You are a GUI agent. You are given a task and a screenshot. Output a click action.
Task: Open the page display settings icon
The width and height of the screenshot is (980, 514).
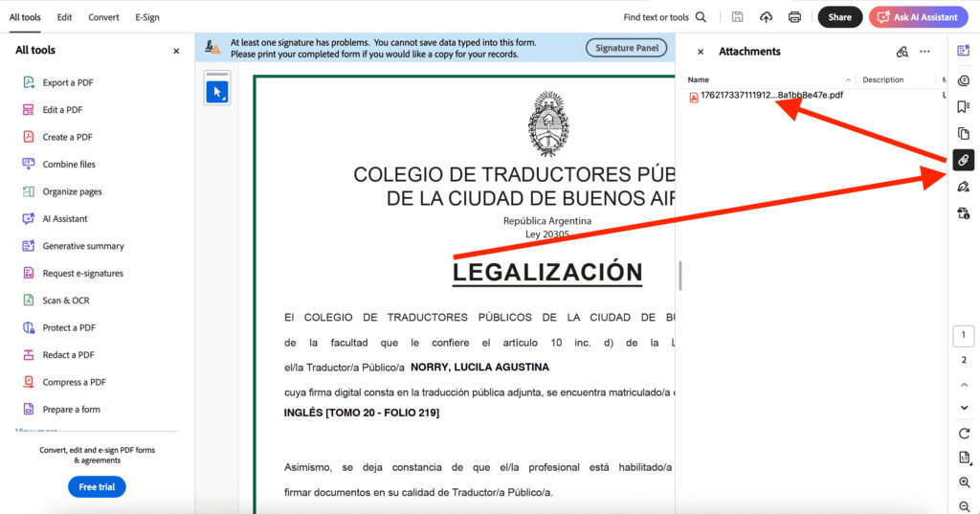[964, 458]
